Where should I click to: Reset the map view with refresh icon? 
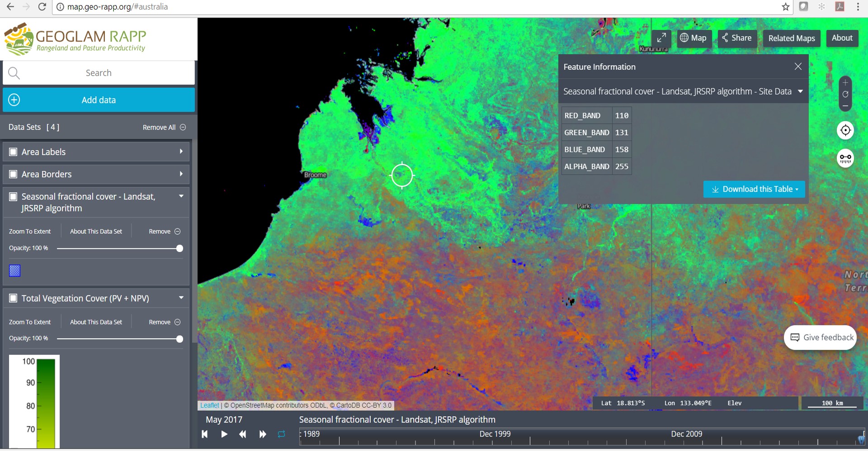[x=845, y=94]
